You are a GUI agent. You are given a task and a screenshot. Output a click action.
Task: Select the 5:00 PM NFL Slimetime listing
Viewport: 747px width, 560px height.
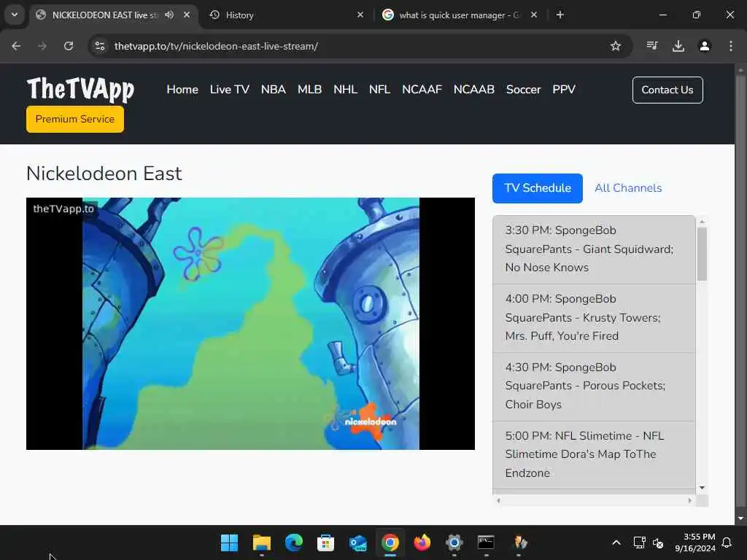(x=594, y=455)
